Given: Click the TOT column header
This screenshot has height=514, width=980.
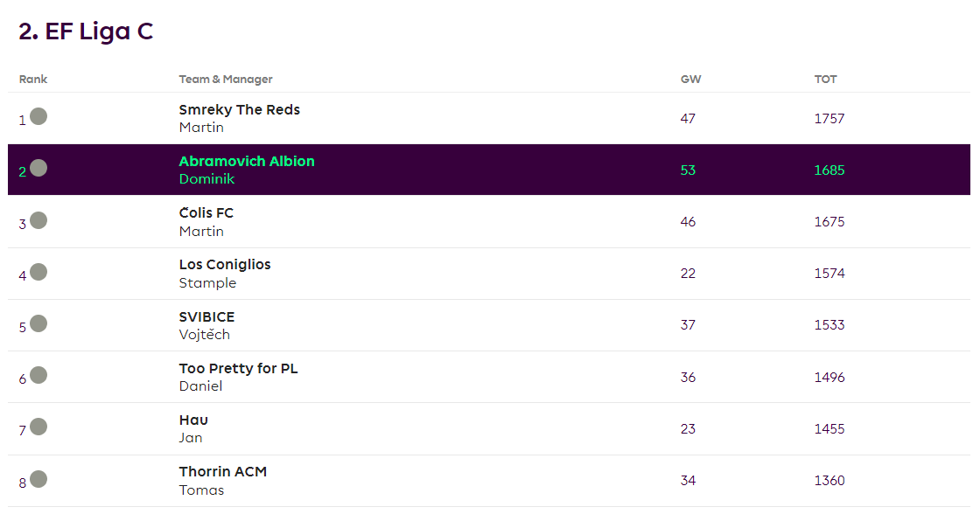Looking at the screenshot, I should click(x=825, y=80).
